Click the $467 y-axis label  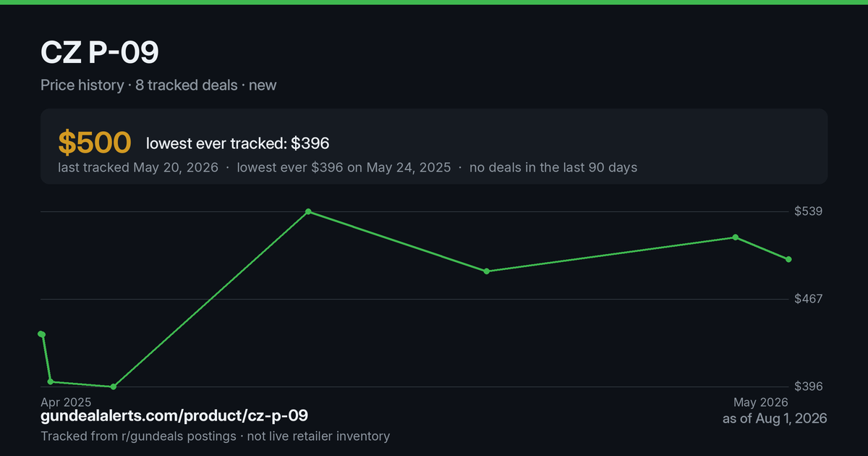[810, 299]
